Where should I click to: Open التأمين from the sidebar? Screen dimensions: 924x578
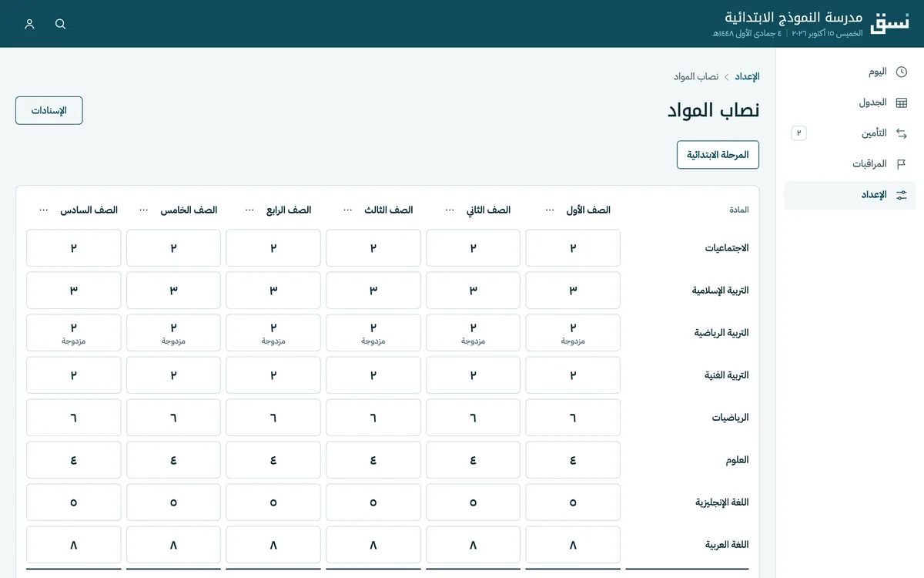(x=850, y=133)
